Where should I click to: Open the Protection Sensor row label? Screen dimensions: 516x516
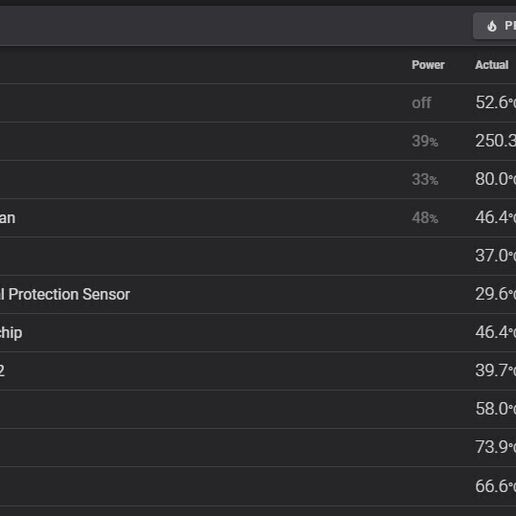click(65, 294)
